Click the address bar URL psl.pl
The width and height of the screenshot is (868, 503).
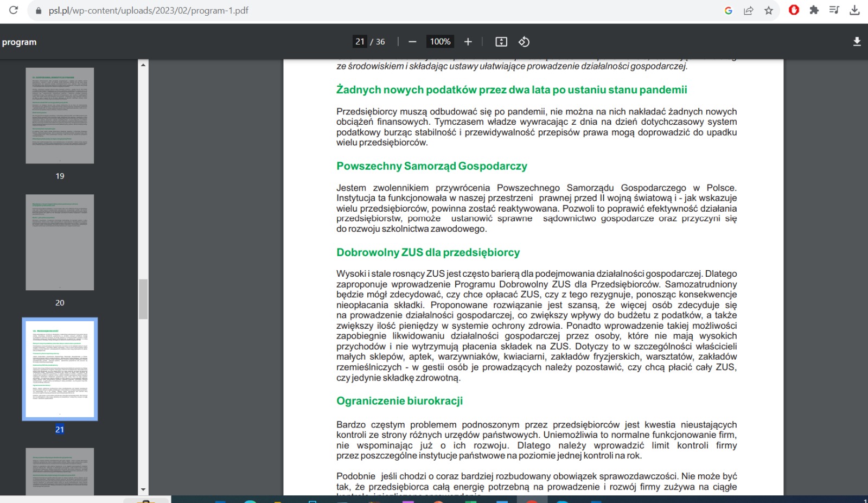coord(149,11)
